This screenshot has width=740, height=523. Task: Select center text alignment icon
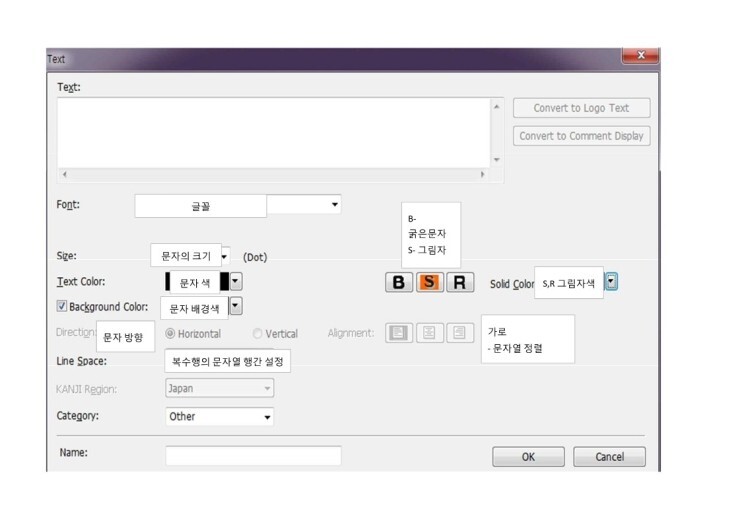tap(429, 333)
